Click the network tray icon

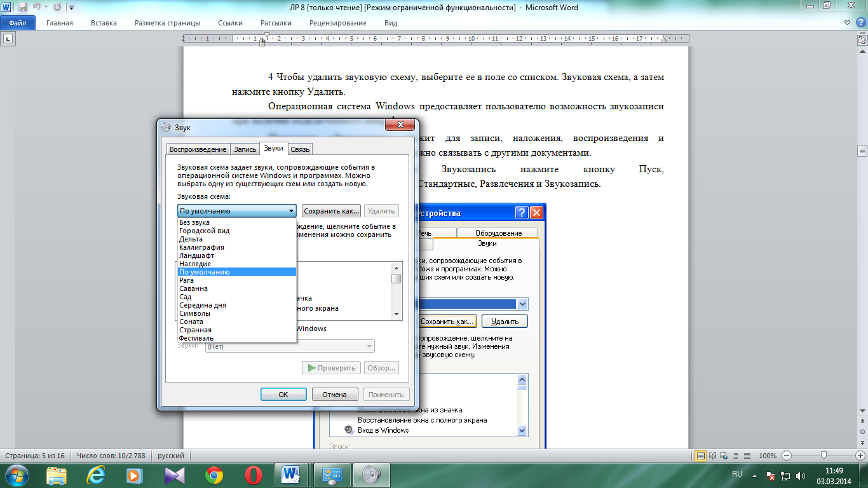786,475
